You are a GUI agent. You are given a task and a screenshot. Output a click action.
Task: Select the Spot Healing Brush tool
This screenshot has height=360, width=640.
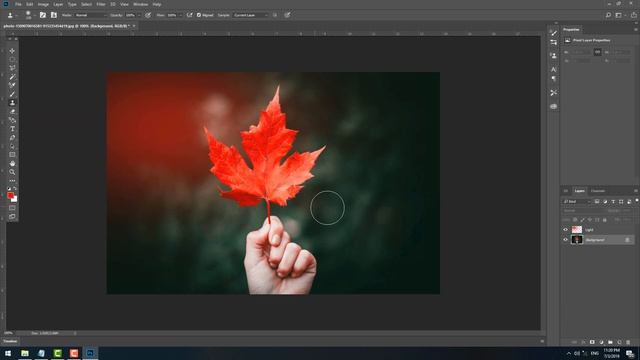coord(12,85)
